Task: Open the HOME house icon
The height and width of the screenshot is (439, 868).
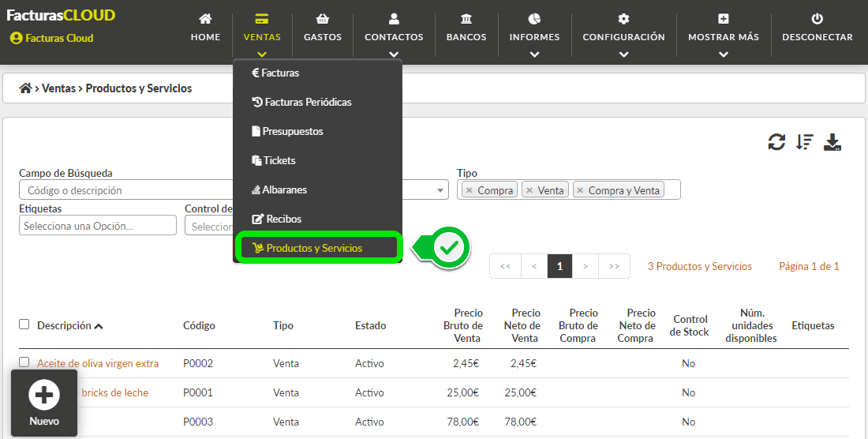Action: [205, 19]
